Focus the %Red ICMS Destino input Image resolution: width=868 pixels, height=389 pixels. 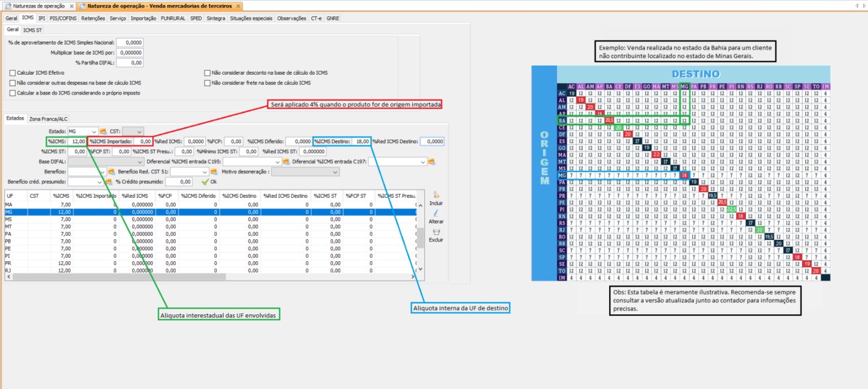point(432,141)
